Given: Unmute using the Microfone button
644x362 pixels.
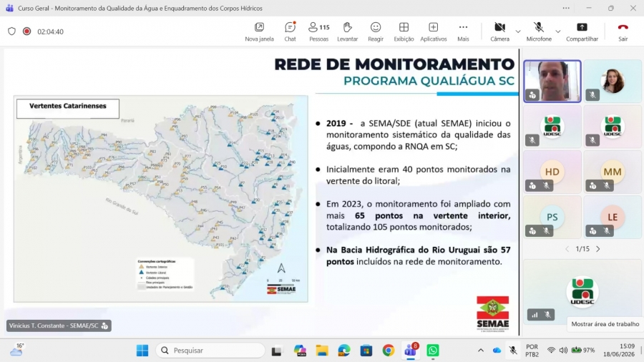Looking at the screenshot, I should click(x=539, y=31).
